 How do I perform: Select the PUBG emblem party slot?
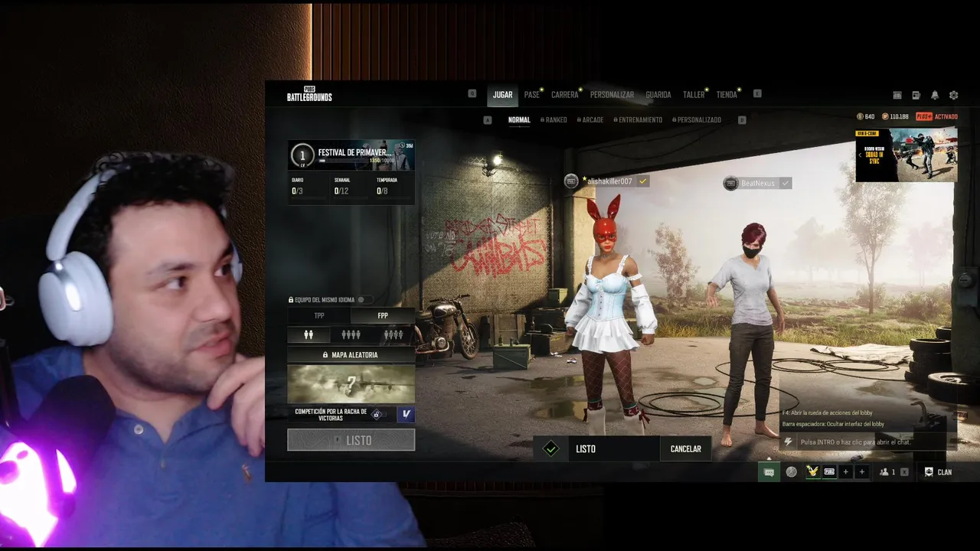pos(829,471)
